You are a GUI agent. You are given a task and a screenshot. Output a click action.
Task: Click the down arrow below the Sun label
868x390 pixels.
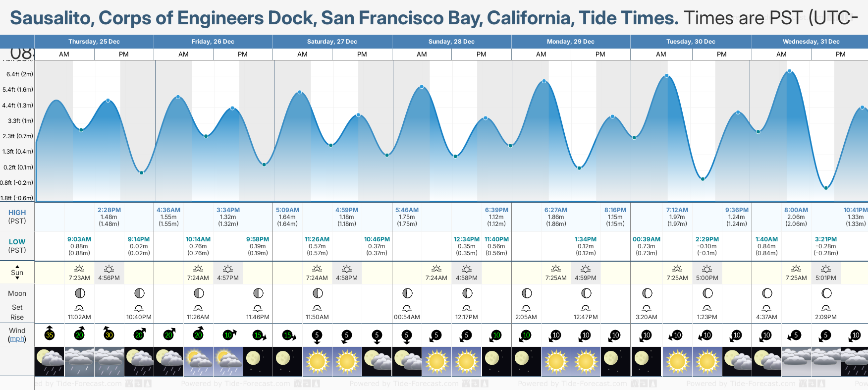(x=17, y=279)
